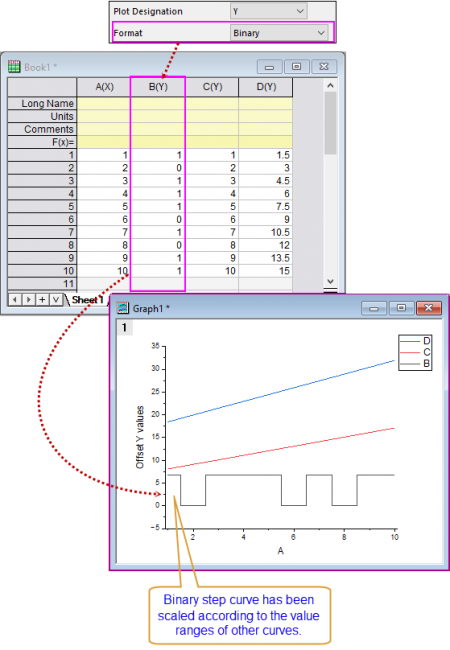Screen dimensions: 450x650
Task: Click the Graph1 window icon
Action: (x=123, y=308)
